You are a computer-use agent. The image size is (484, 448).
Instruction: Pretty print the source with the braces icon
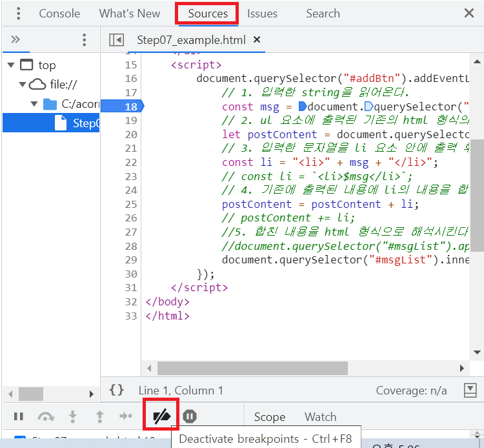[117, 391]
